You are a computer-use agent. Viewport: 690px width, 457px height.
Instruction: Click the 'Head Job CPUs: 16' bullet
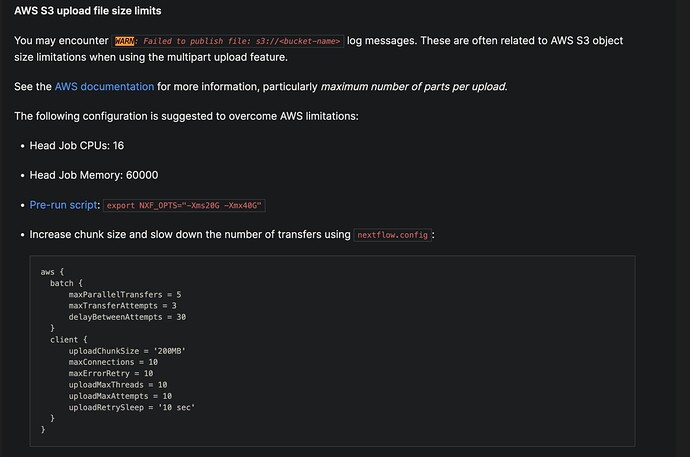coord(77,146)
